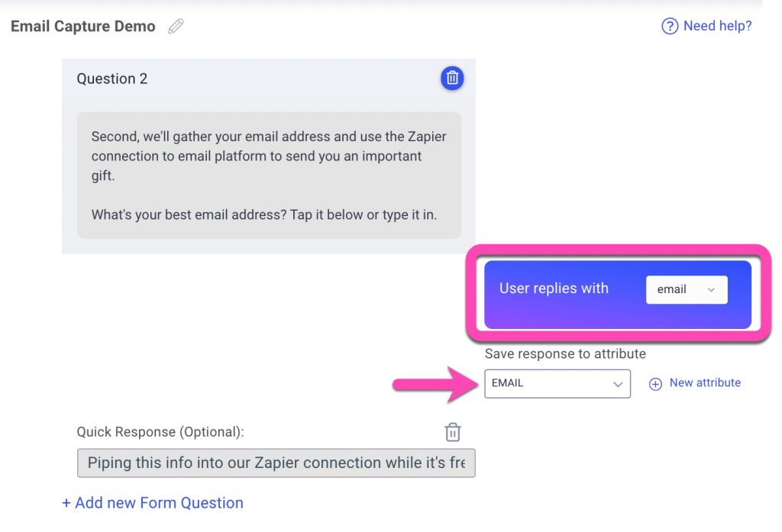782x532 pixels.
Task: Click the New attribute link
Action: click(x=705, y=382)
